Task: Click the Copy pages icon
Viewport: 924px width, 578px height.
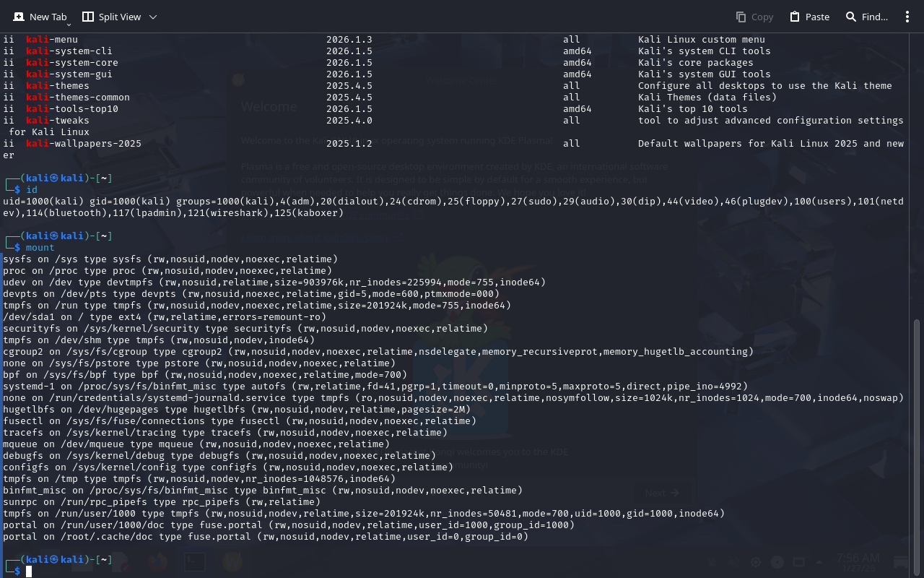Action: coord(741,17)
